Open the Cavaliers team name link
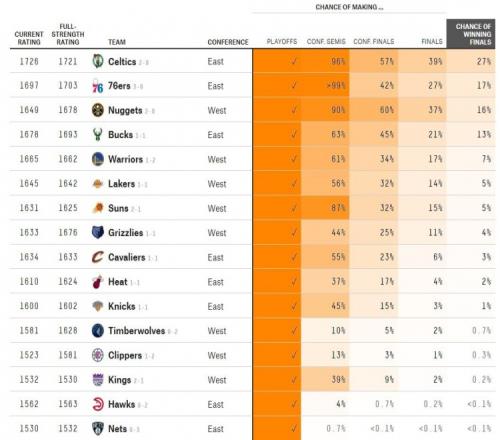Viewport: 500px width, 440px height. click(x=127, y=257)
